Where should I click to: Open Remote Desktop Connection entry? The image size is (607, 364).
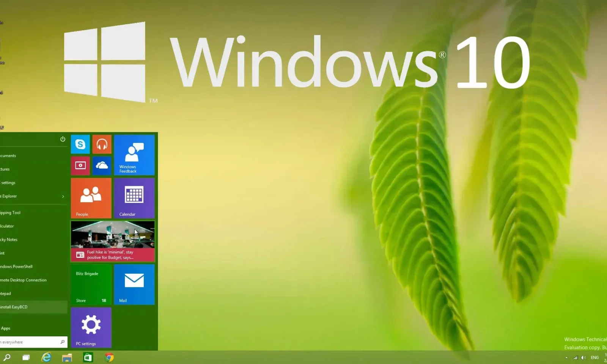pyautogui.click(x=24, y=280)
